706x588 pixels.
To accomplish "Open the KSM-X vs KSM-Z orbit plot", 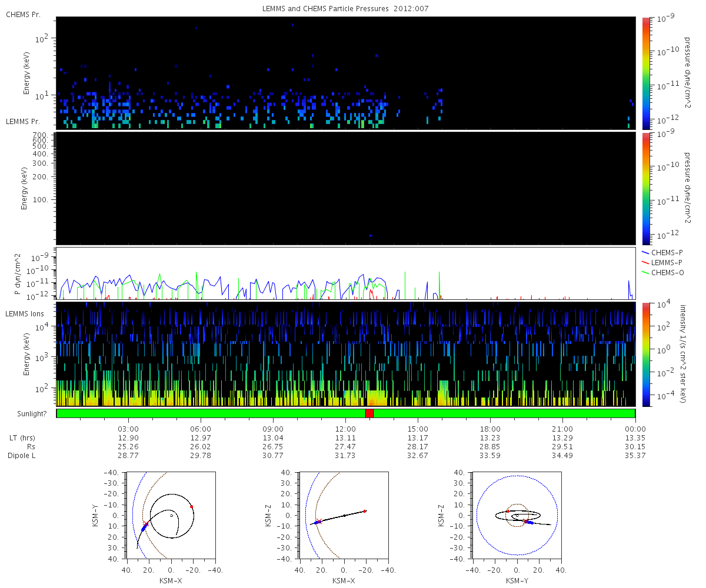I will coord(344,515).
